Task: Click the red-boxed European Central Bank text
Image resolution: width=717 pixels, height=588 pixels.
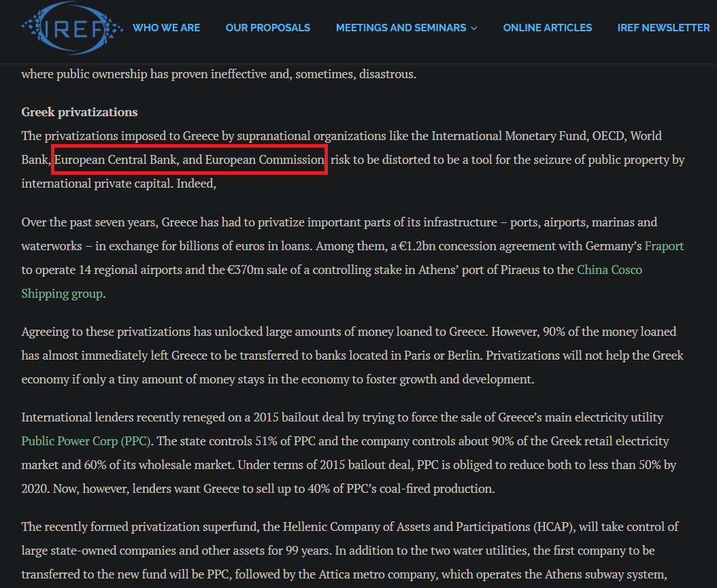Action: coord(190,160)
